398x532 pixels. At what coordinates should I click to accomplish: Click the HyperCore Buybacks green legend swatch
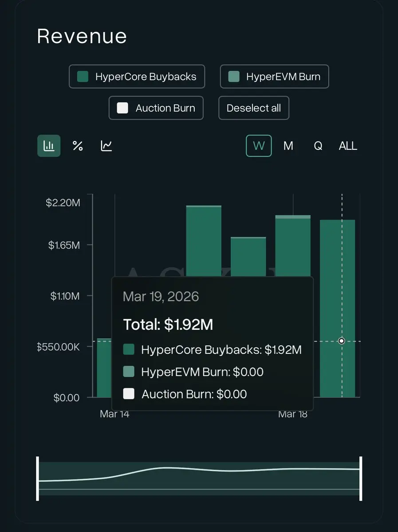(x=83, y=77)
